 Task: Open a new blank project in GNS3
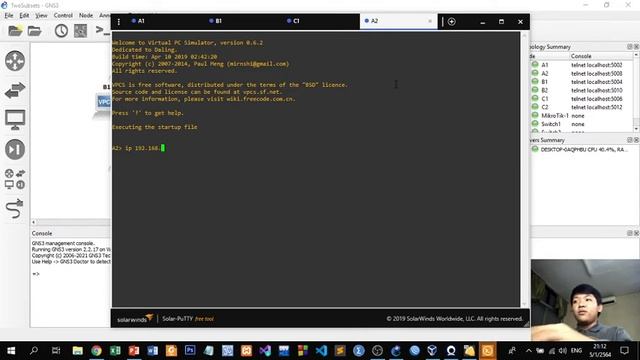click(15, 31)
